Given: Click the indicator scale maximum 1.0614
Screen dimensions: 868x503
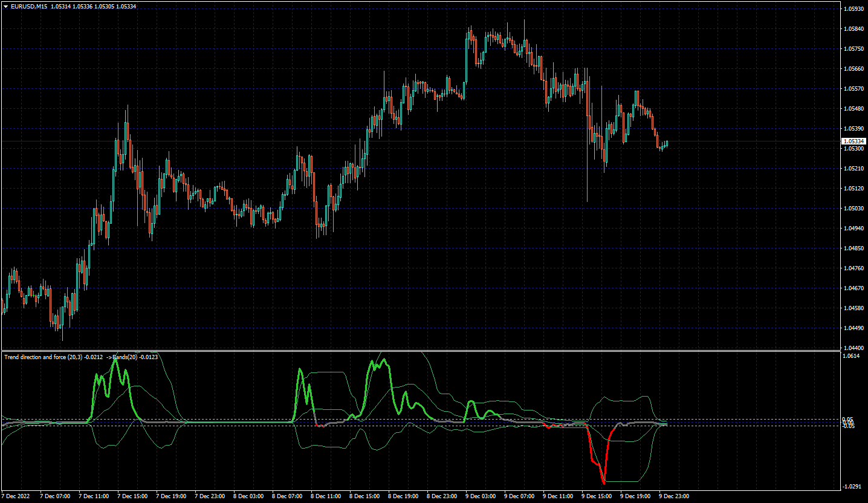Looking at the screenshot, I should (852, 356).
